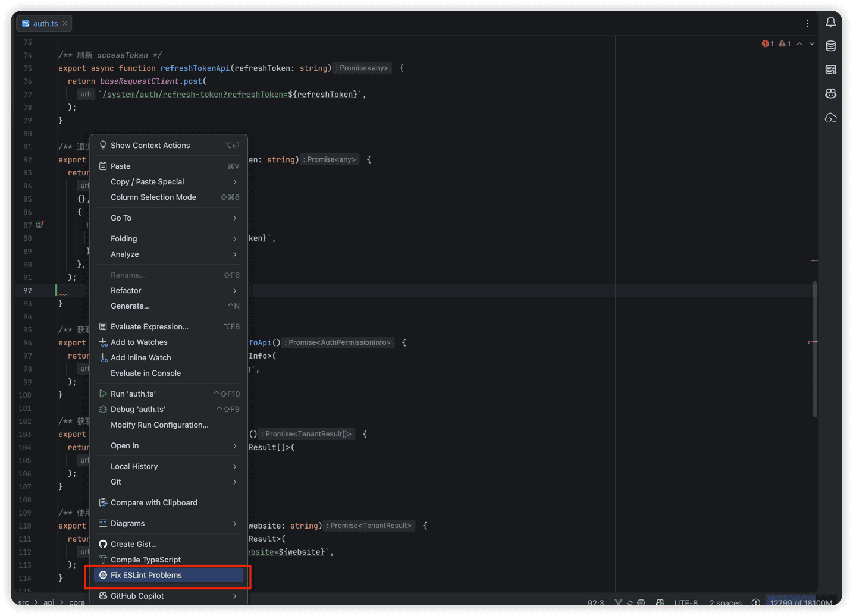Click Fix ESLint Problems
The image size is (853, 616).
click(x=169, y=575)
